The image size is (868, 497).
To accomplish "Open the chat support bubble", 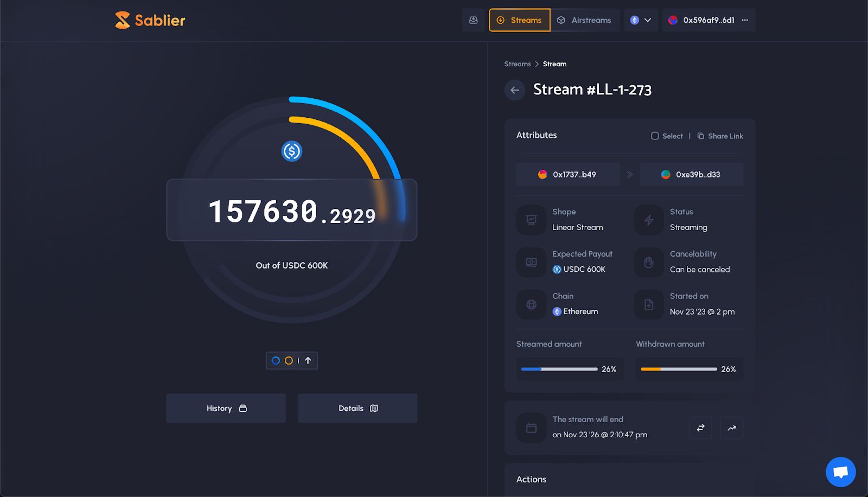I will tap(841, 472).
